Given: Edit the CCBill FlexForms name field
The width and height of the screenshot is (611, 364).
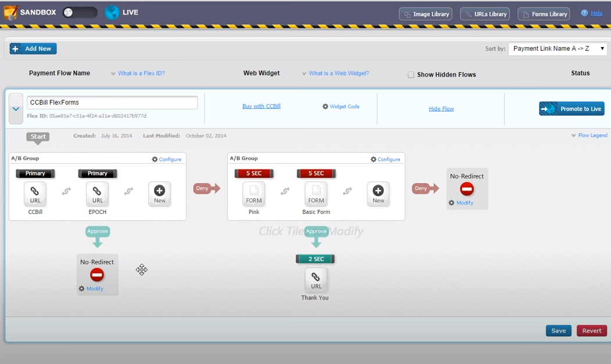Looking at the screenshot, I should click(112, 102).
